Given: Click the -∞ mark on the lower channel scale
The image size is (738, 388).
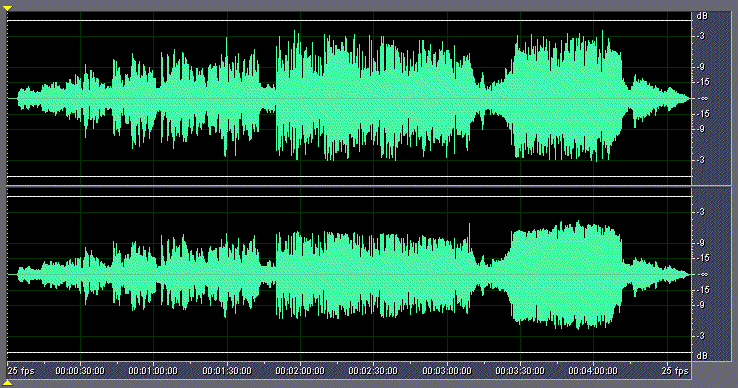Looking at the screenshot, I should click(x=703, y=275).
